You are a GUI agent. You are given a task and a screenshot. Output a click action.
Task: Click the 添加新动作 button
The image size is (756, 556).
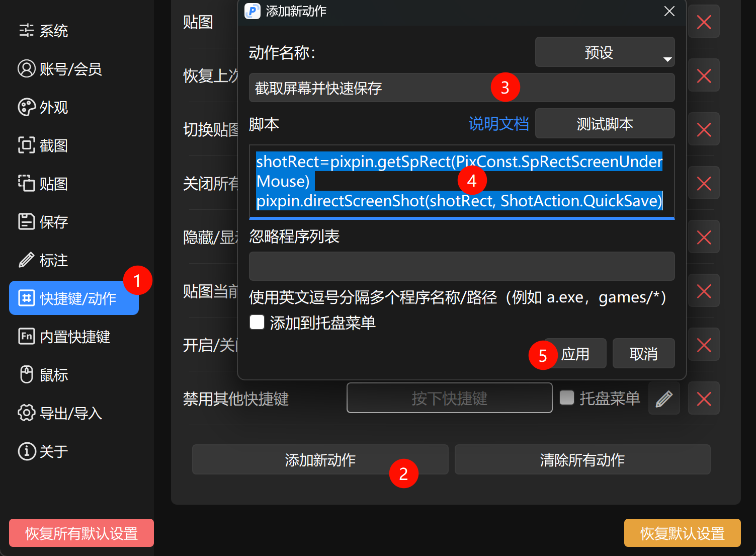tap(320, 459)
